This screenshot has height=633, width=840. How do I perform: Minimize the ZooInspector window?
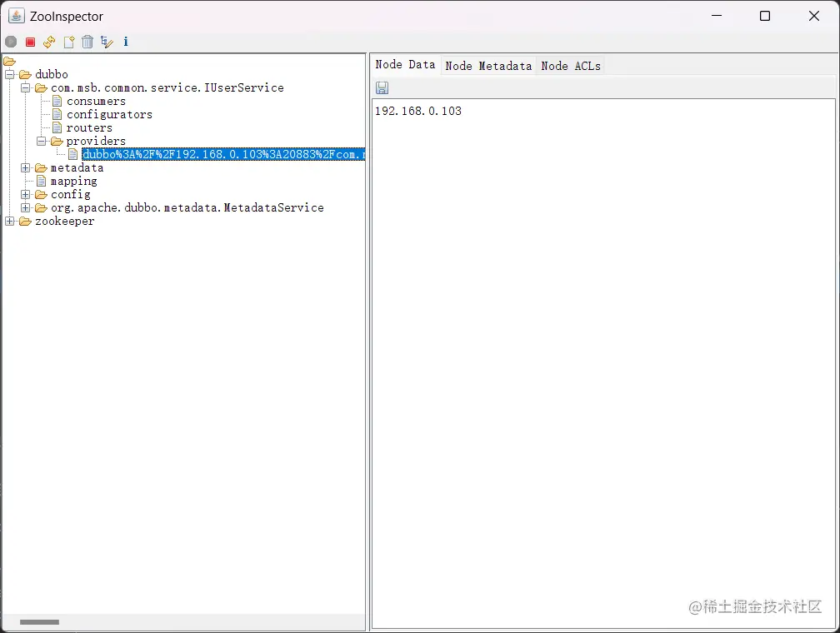[717, 16]
